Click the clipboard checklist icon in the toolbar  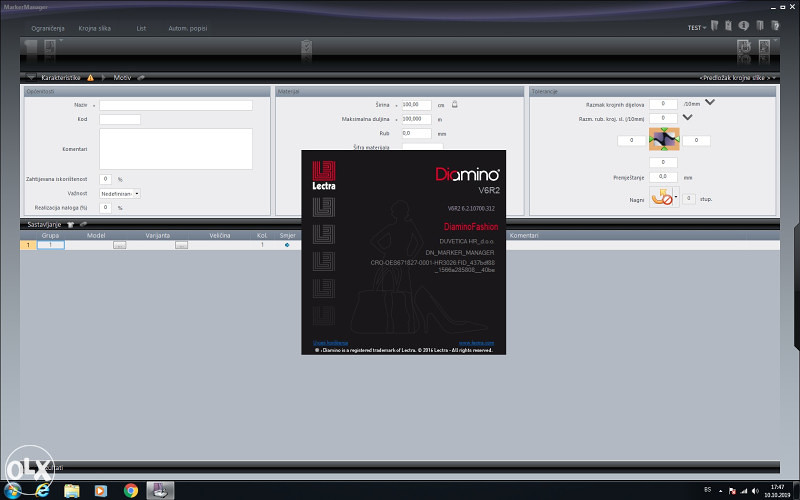pos(306,47)
